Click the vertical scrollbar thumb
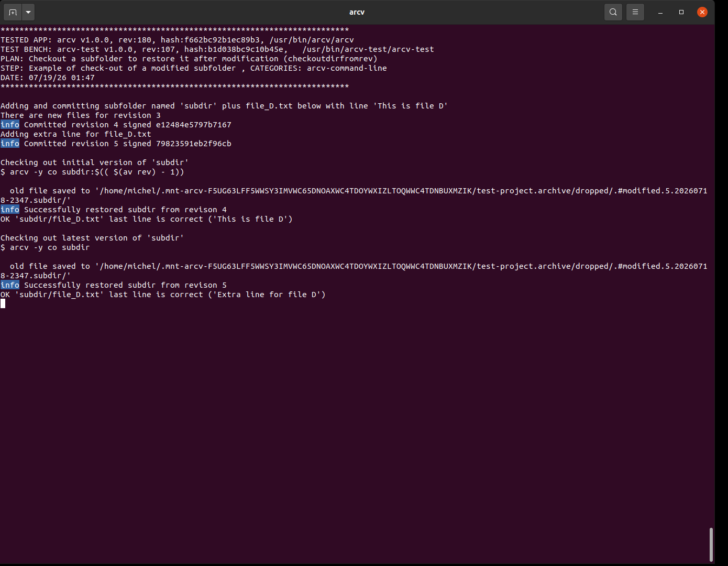This screenshot has width=728, height=566. 711,545
